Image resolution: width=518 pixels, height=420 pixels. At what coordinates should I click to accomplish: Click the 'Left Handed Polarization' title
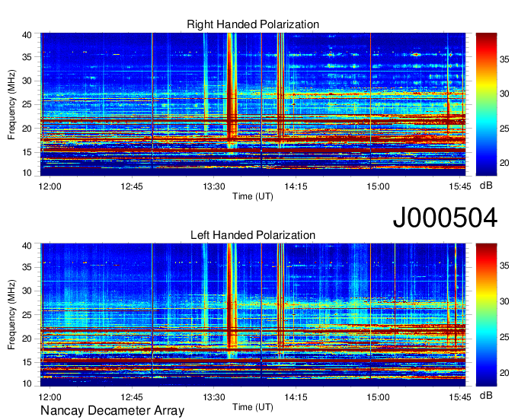[x=253, y=235]
